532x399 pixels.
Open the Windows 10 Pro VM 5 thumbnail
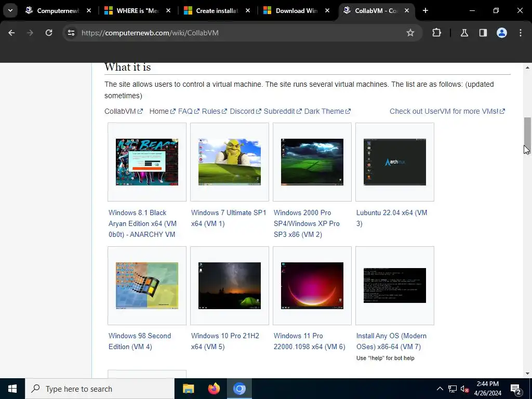tap(229, 285)
